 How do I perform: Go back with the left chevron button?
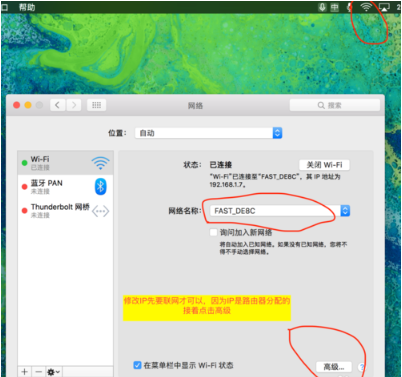tap(58, 105)
